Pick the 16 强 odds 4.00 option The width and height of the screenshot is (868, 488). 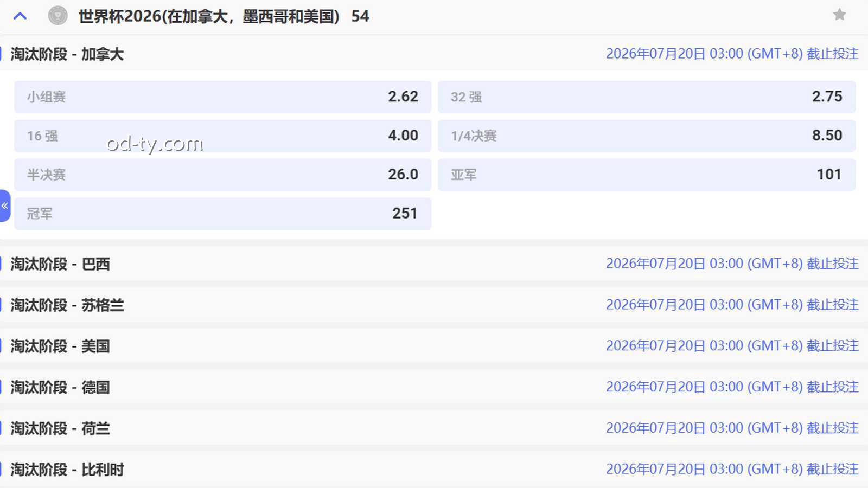click(x=222, y=136)
